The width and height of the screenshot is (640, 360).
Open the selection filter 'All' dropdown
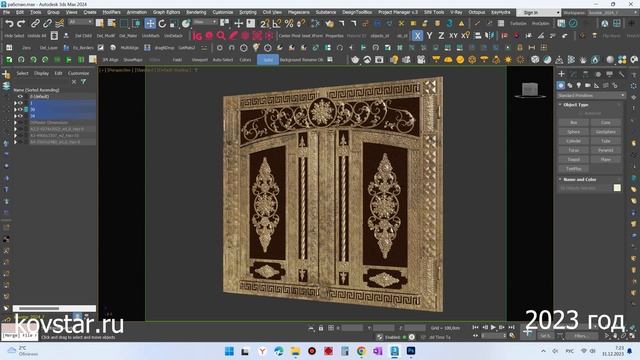pos(80,22)
